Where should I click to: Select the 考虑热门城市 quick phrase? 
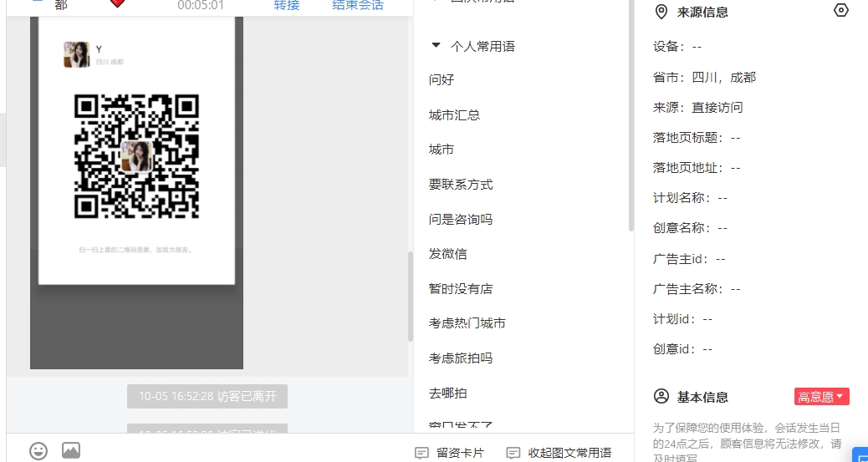point(467,323)
